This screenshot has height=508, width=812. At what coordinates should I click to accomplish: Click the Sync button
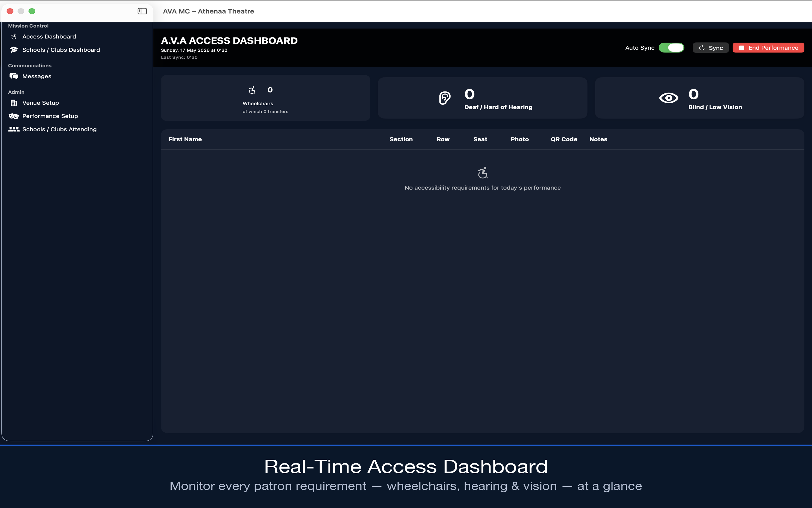[x=711, y=48]
